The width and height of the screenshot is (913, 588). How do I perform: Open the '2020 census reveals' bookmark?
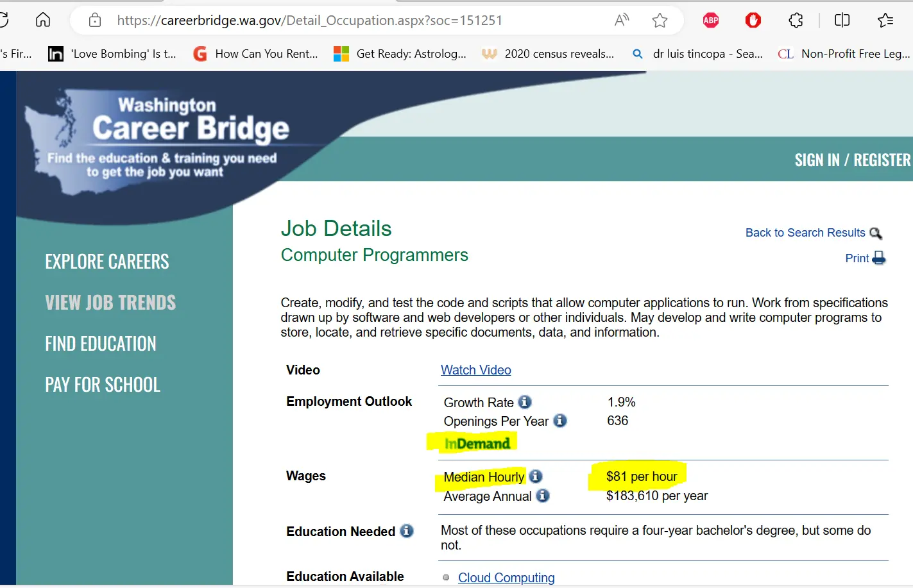tap(548, 54)
